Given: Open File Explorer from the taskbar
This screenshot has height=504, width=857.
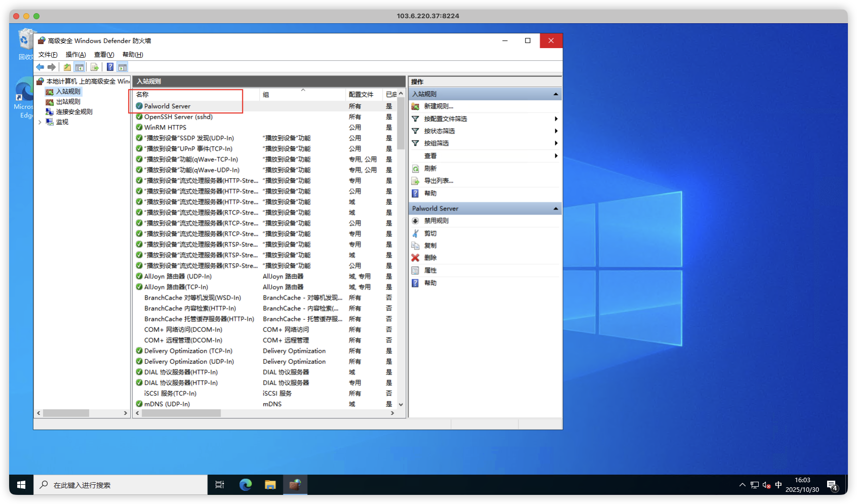Looking at the screenshot, I should click(270, 485).
